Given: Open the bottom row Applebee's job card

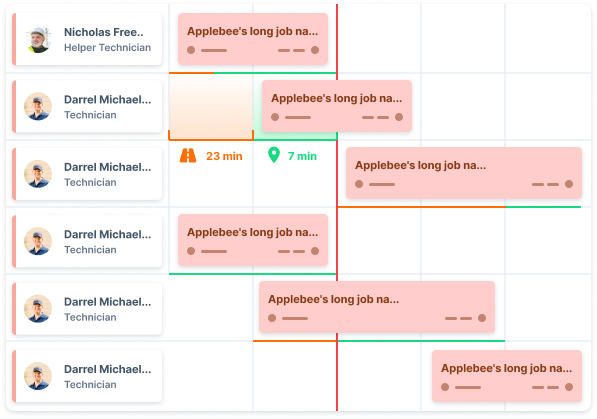Looking at the screenshot, I should [507, 376].
